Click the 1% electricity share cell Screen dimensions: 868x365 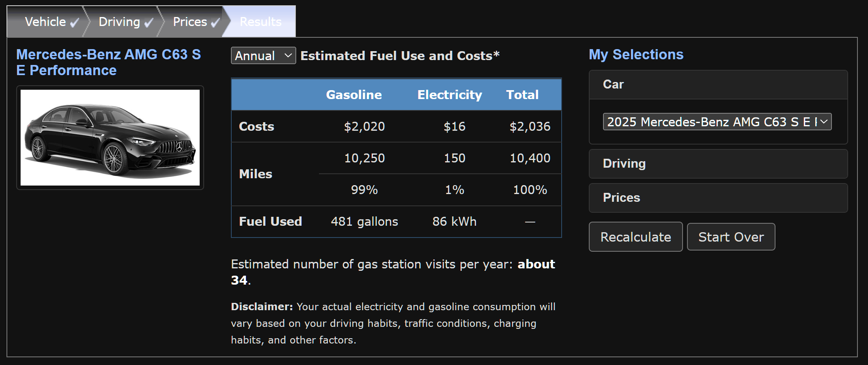pos(454,190)
